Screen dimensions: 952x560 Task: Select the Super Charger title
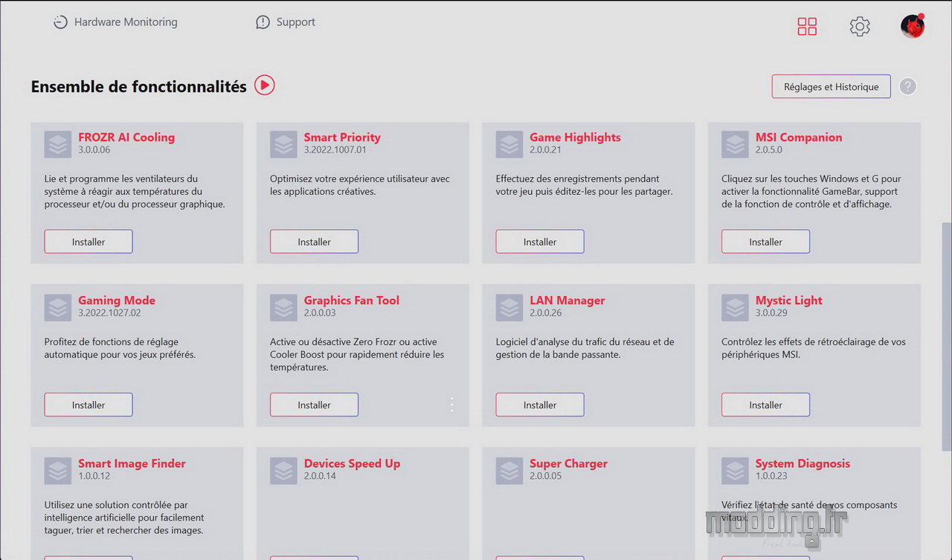pyautogui.click(x=568, y=463)
